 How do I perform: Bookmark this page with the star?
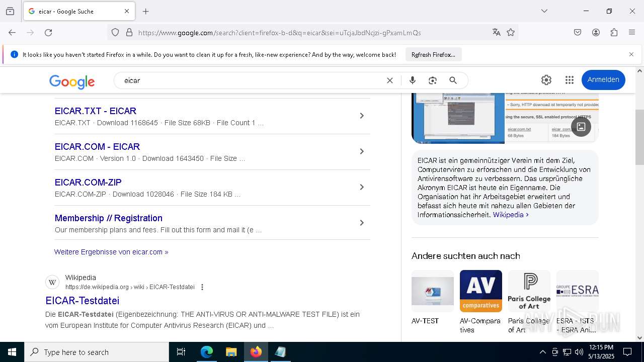511,33
